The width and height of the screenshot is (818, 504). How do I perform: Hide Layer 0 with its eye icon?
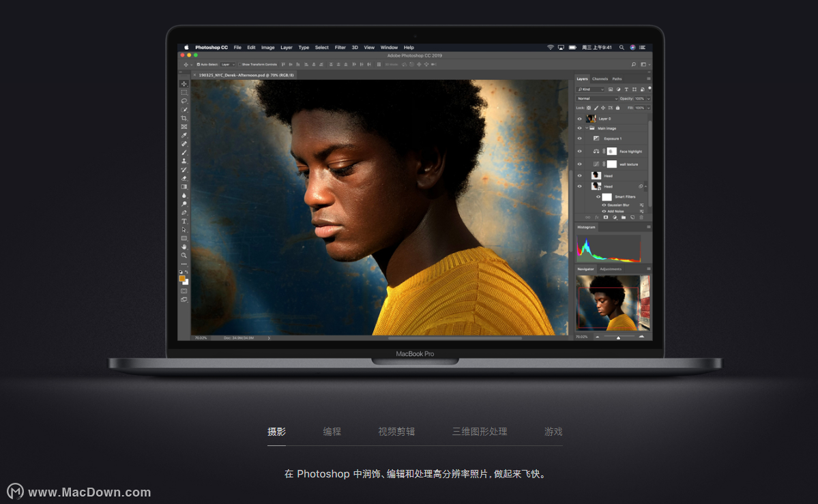[x=579, y=119]
